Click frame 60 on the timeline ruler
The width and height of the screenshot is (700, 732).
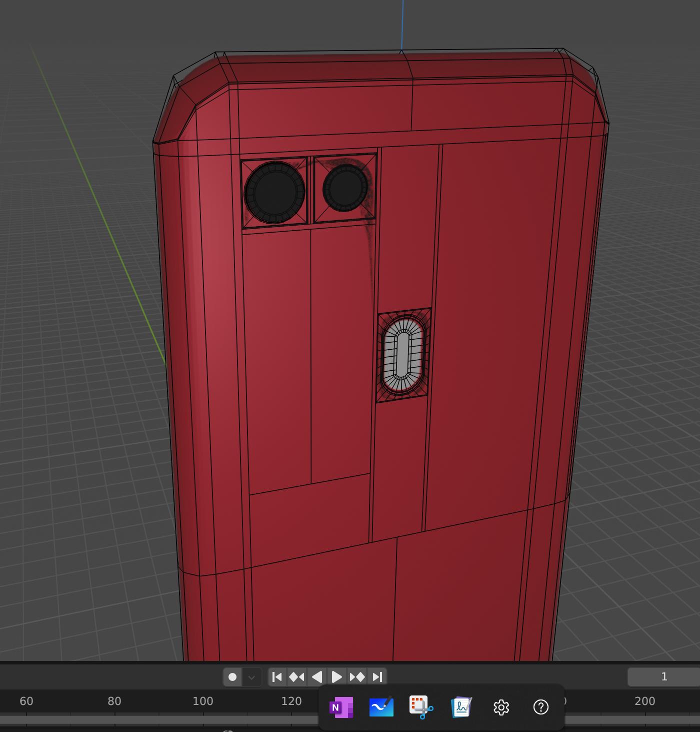pos(26,701)
